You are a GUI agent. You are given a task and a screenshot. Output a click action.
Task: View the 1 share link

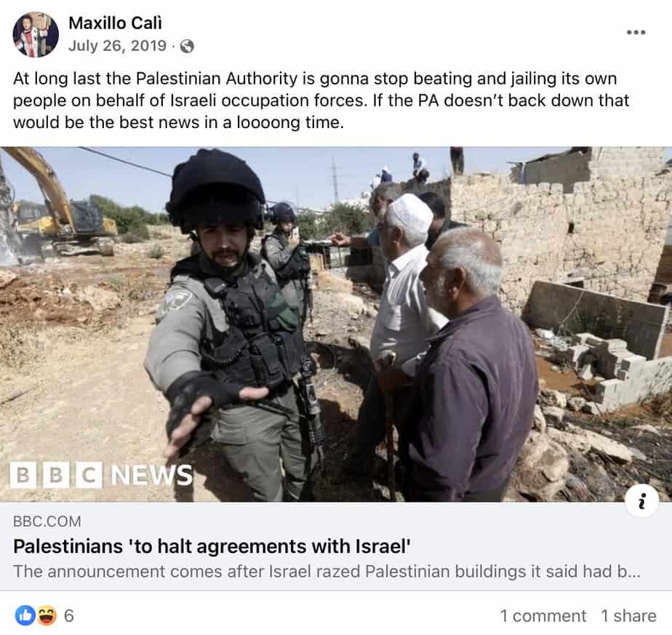click(628, 616)
